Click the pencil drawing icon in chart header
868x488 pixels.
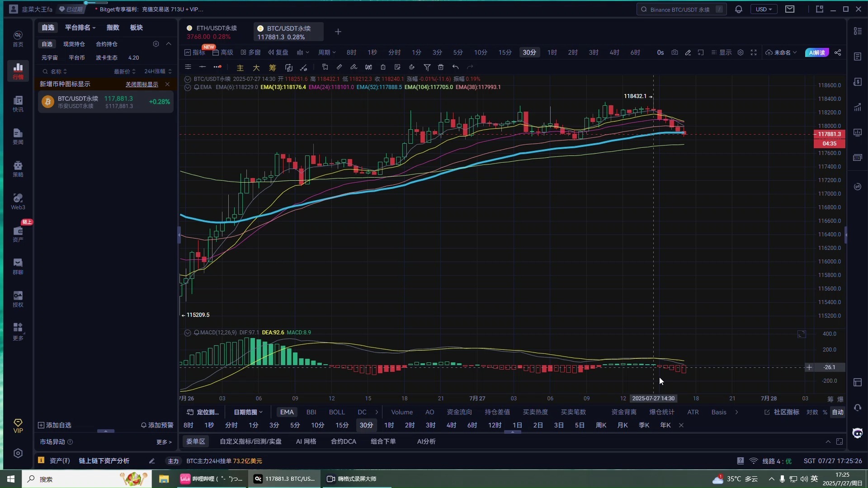688,52
